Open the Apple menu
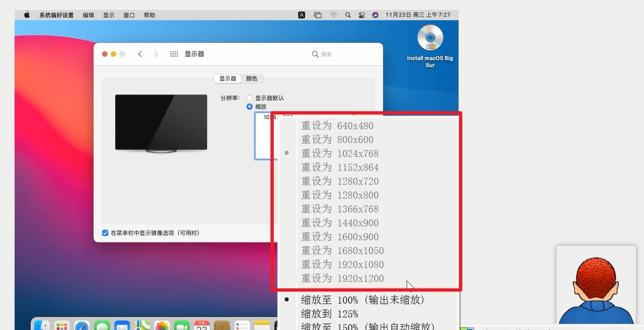Image resolution: width=644 pixels, height=330 pixels. pyautogui.click(x=26, y=15)
